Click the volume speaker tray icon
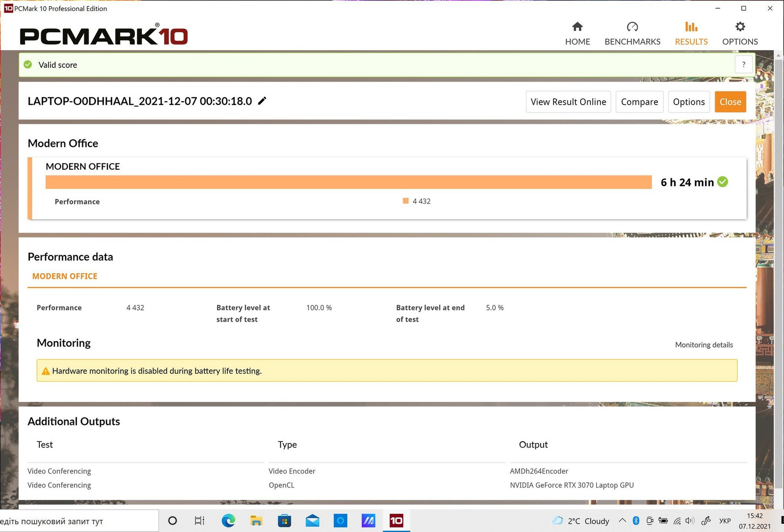784x532 pixels. (x=690, y=521)
